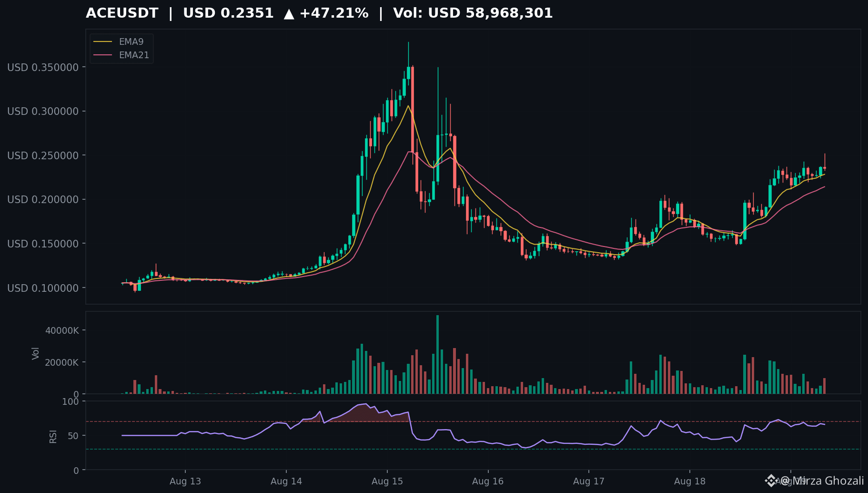Viewport: 868px width, 493px height.
Task: Click the +47.21% change value
Action: tap(334, 13)
